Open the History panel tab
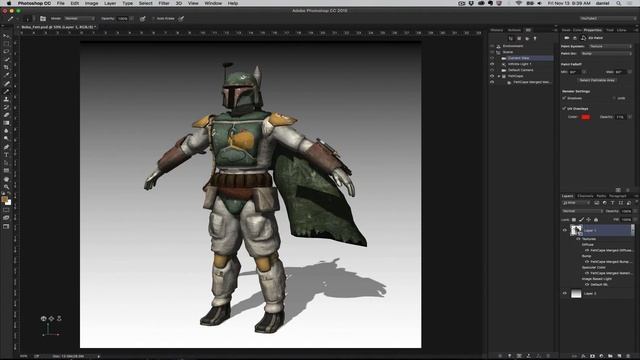Image resolution: width=640 pixels, height=360 pixels. pos(497,30)
